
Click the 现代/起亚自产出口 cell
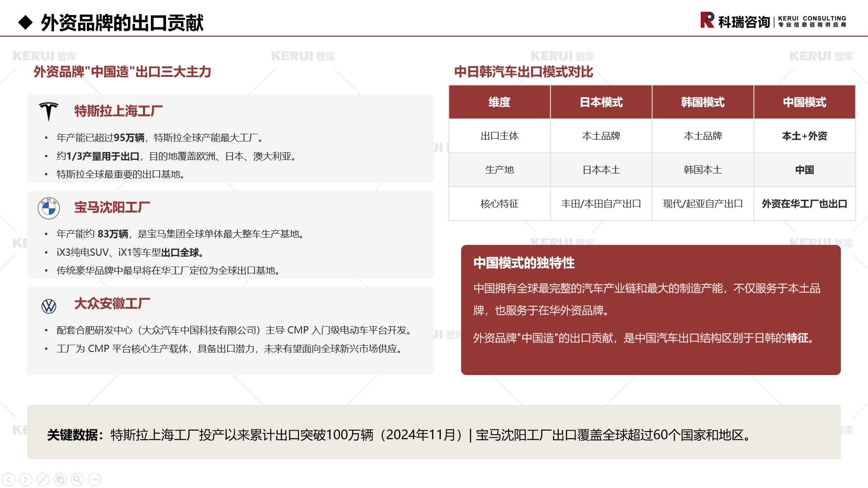[703, 204]
